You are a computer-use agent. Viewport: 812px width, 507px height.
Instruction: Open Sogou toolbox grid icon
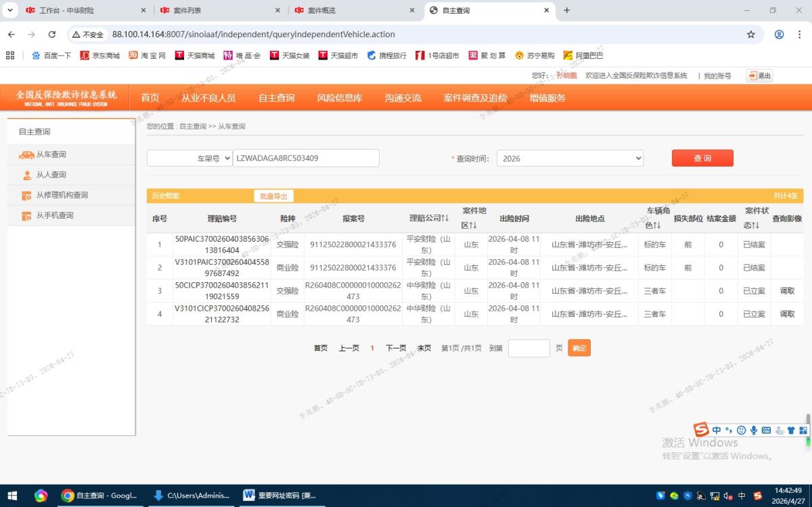click(x=803, y=431)
